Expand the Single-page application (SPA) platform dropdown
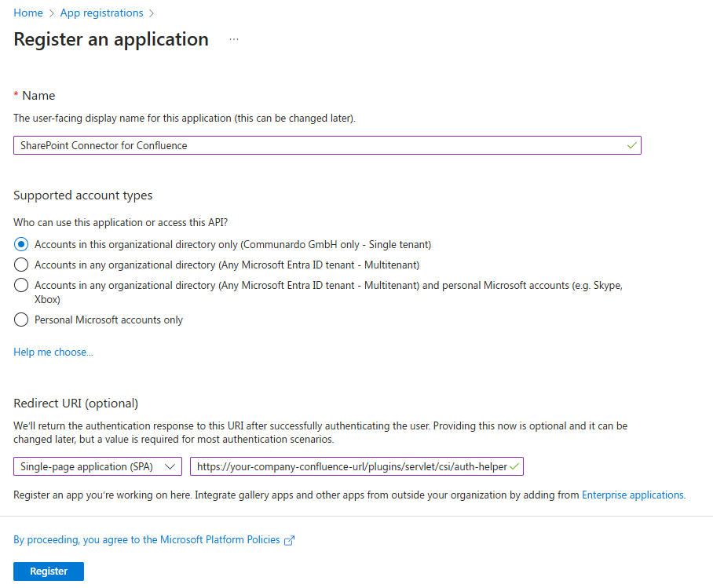This screenshot has width=713, height=588. [97, 466]
